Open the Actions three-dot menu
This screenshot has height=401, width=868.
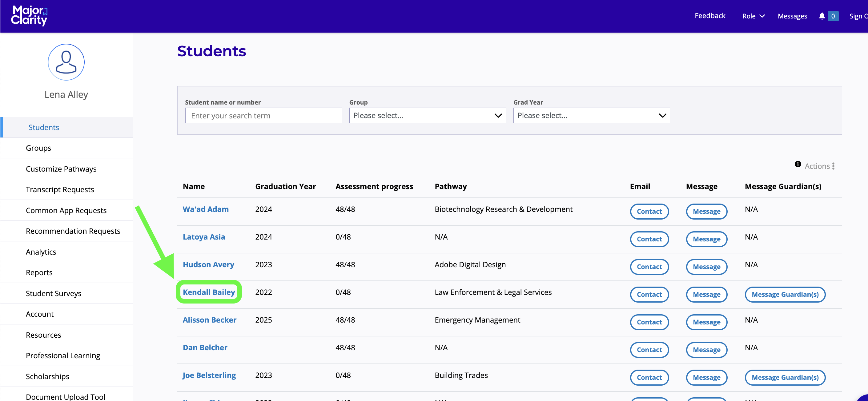833,166
